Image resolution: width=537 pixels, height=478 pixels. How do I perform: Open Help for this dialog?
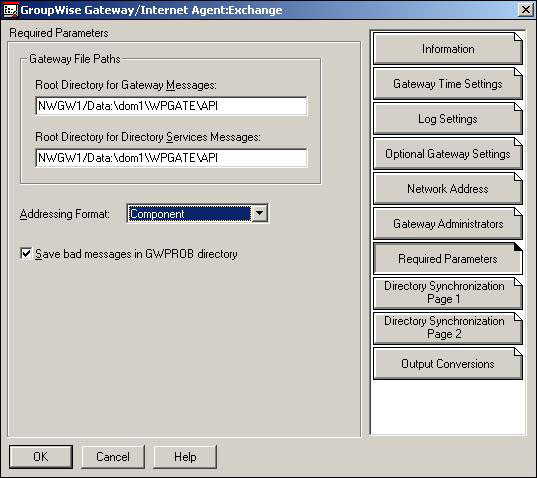coord(185,457)
